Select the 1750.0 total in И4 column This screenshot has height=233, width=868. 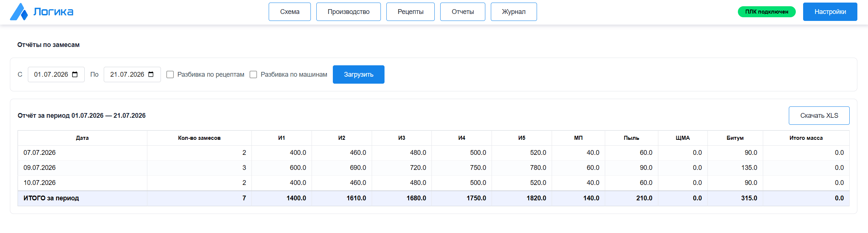(x=477, y=198)
